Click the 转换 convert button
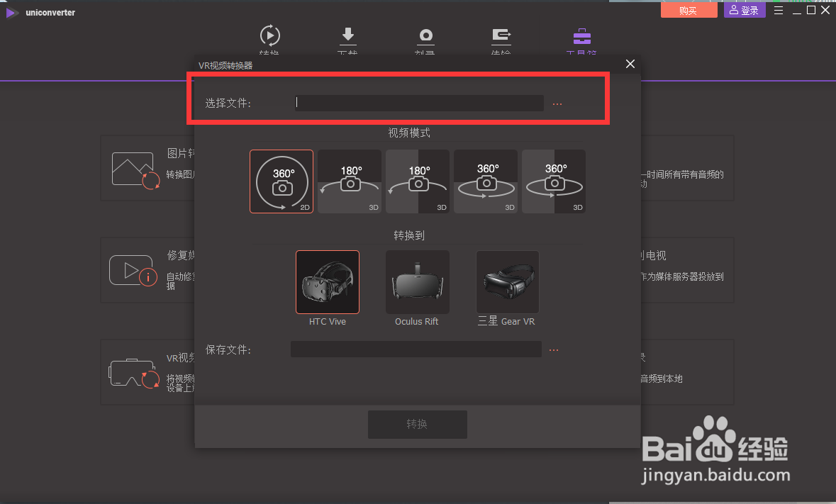The width and height of the screenshot is (836, 504). [418, 424]
